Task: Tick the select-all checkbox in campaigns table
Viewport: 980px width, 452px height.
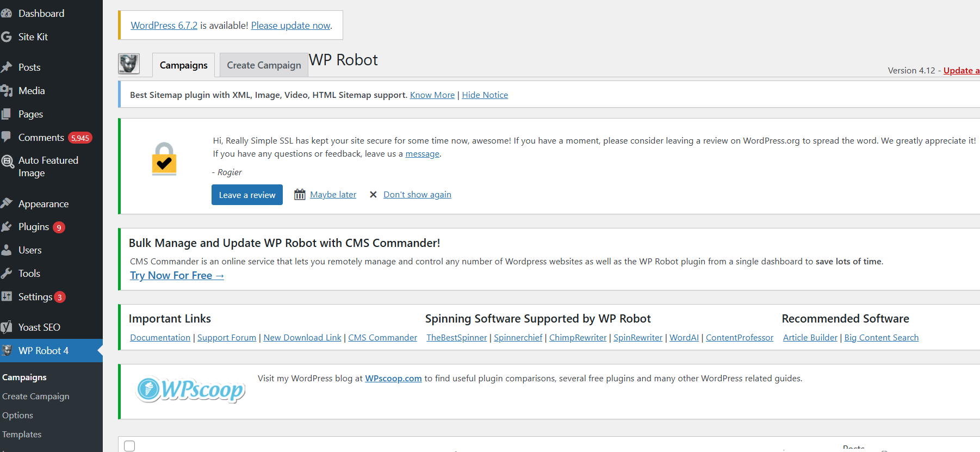Action: pyautogui.click(x=129, y=446)
